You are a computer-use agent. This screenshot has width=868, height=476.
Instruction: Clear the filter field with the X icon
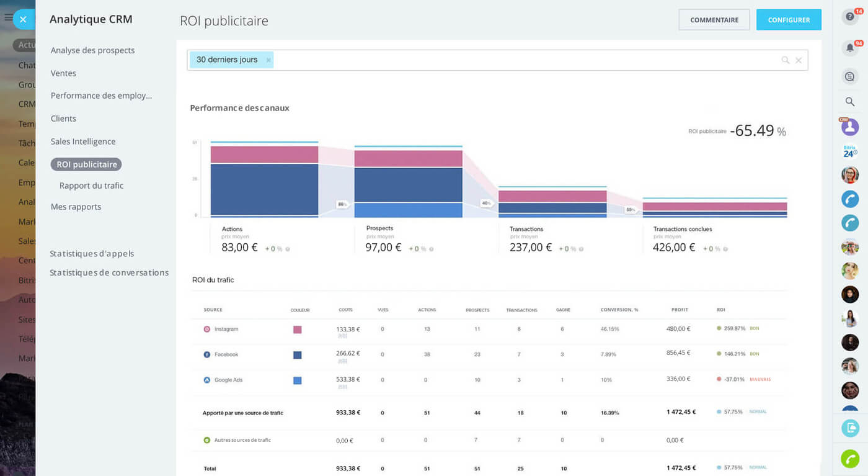point(799,60)
